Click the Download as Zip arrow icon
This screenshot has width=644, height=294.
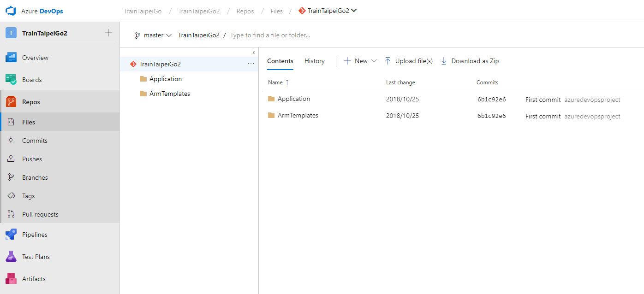(x=444, y=61)
